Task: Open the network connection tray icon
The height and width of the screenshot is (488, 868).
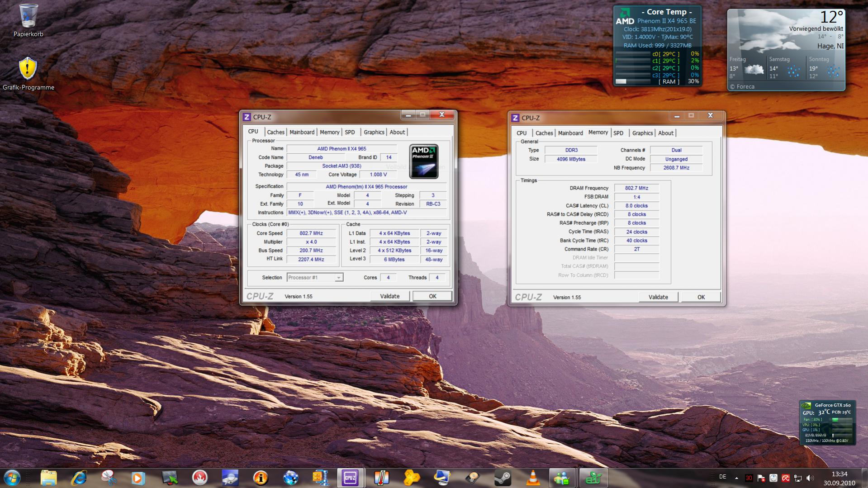Action: point(798,478)
